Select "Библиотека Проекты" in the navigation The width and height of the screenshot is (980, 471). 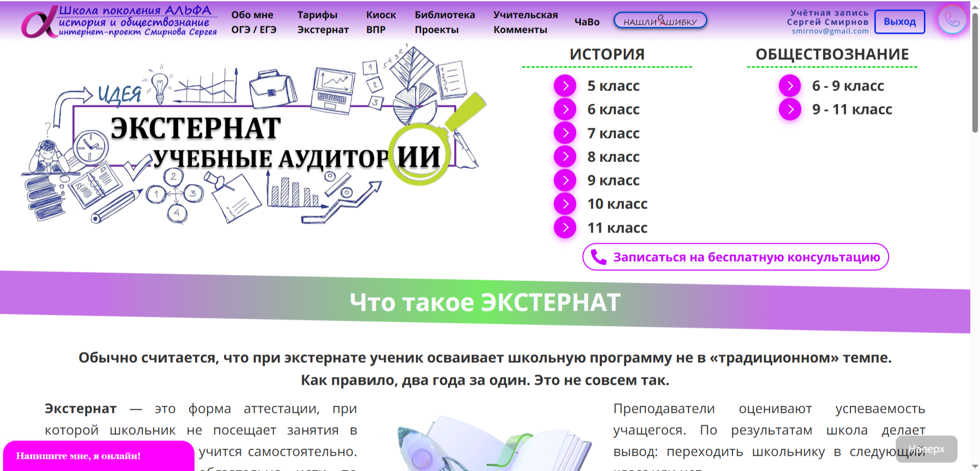click(x=445, y=22)
